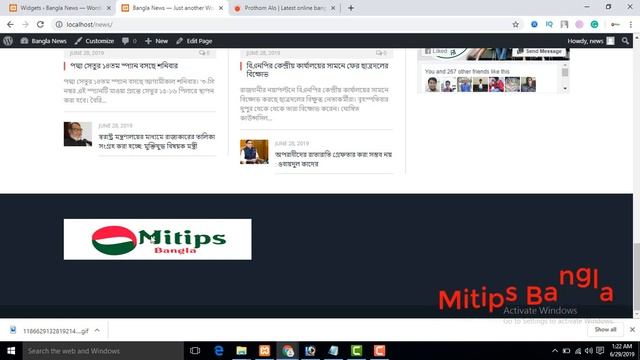
Task: Open the Bangla News admin bar menu
Action: (44, 41)
